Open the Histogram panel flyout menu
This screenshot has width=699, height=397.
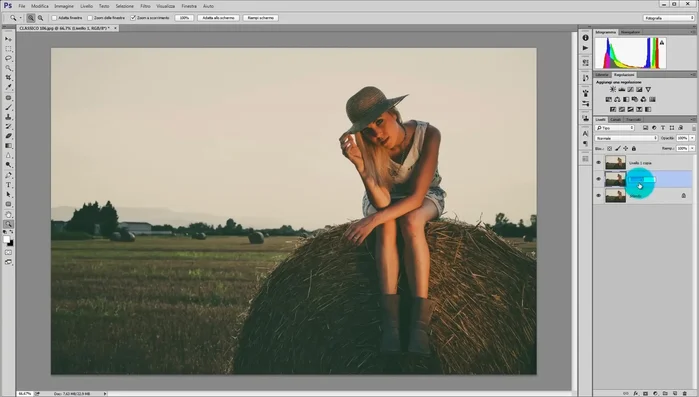(693, 32)
